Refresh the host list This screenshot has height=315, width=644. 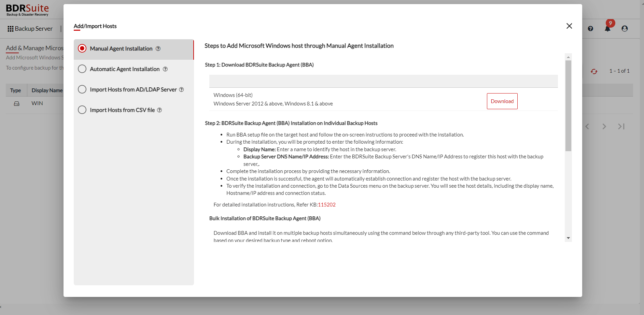pos(594,71)
